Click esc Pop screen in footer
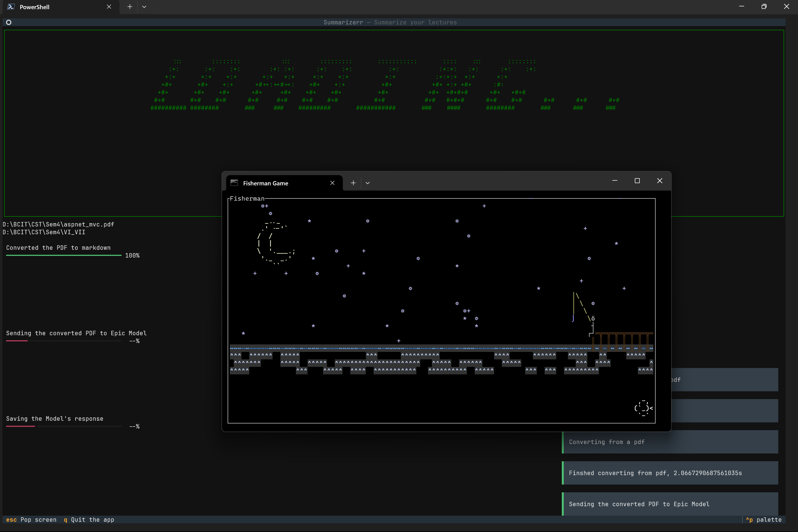Viewport: 798px width, 532px height. tap(31, 520)
